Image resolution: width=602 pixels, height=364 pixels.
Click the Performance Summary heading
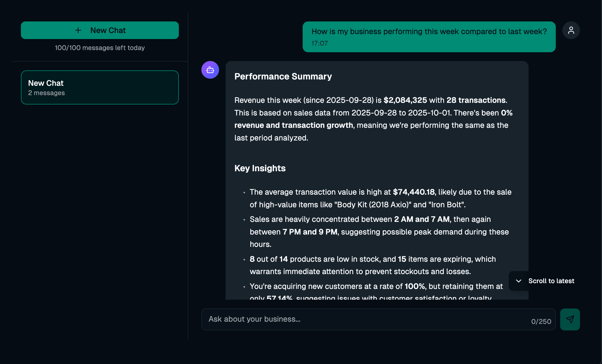(x=283, y=76)
